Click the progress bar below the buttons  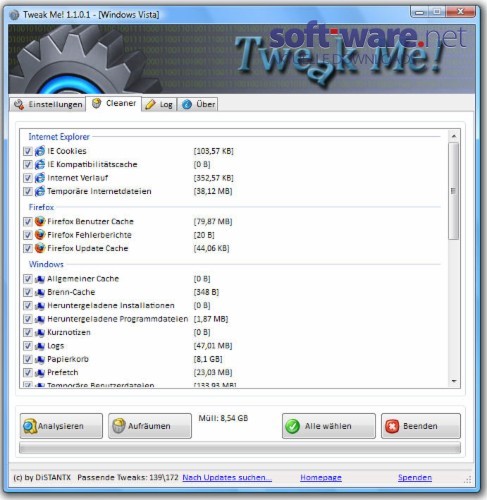(240, 448)
